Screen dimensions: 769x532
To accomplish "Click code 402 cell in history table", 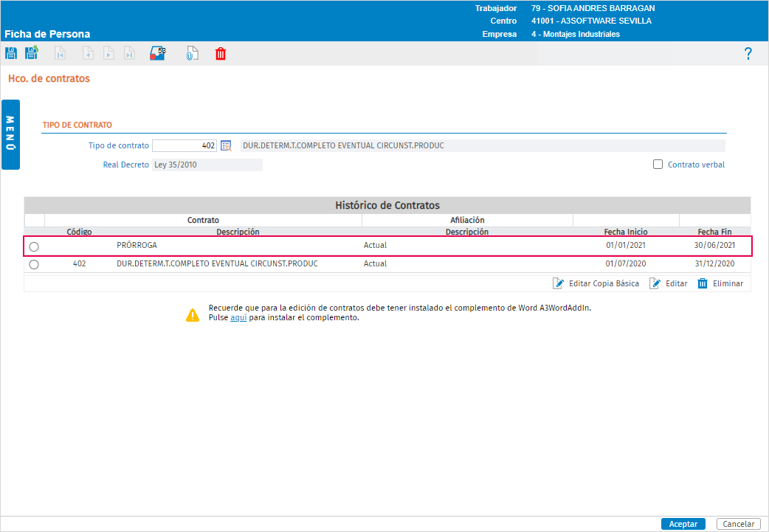I will coord(80,264).
